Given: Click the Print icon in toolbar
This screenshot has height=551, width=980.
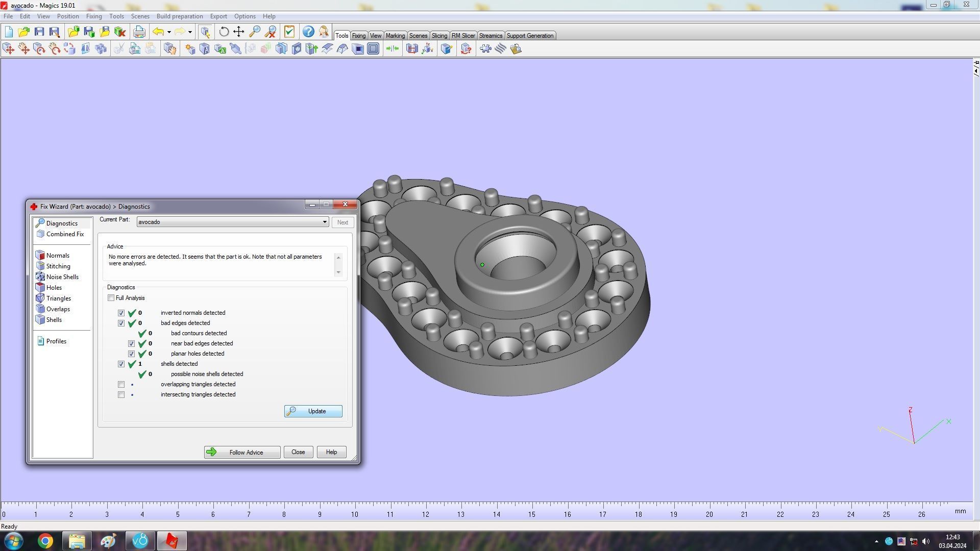Looking at the screenshot, I should (x=139, y=32).
